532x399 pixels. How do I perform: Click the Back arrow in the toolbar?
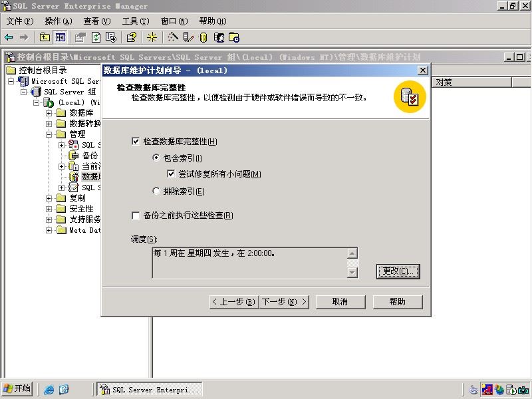(9, 37)
